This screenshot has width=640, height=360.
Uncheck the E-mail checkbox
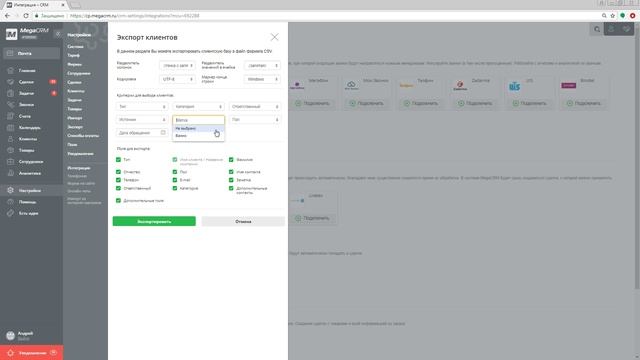(175, 180)
